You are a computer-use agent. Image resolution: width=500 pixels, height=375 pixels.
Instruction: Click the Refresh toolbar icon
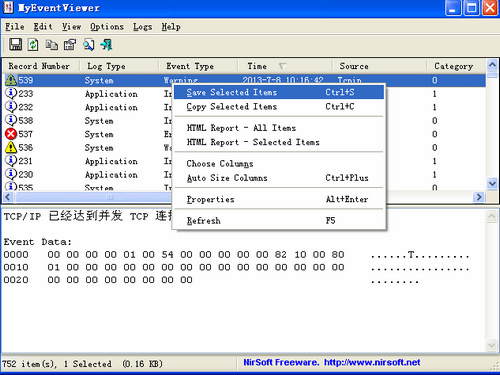pos(33,44)
